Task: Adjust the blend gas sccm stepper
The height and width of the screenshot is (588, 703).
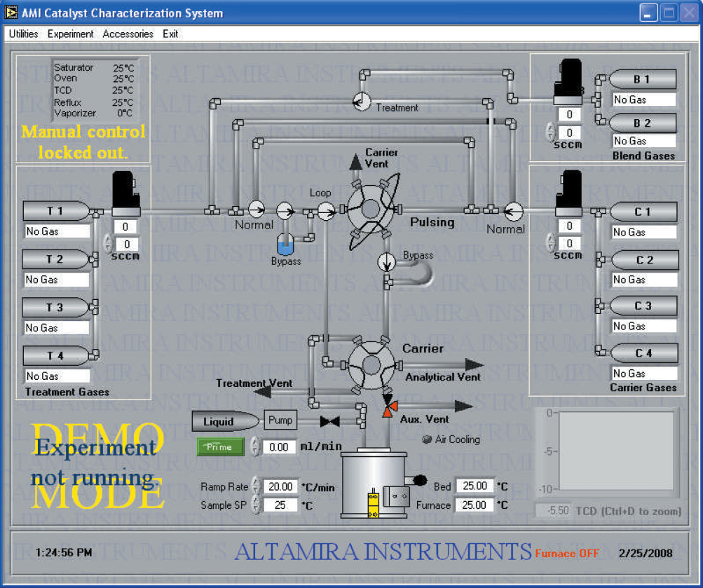Action: [x=551, y=132]
